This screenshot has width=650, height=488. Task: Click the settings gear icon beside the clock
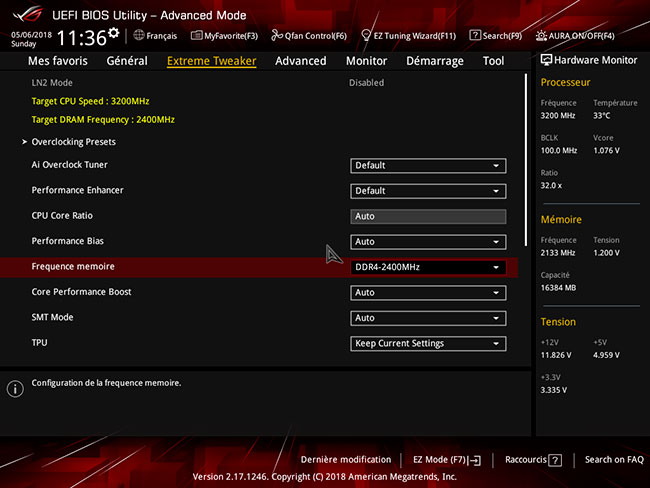coord(113,33)
